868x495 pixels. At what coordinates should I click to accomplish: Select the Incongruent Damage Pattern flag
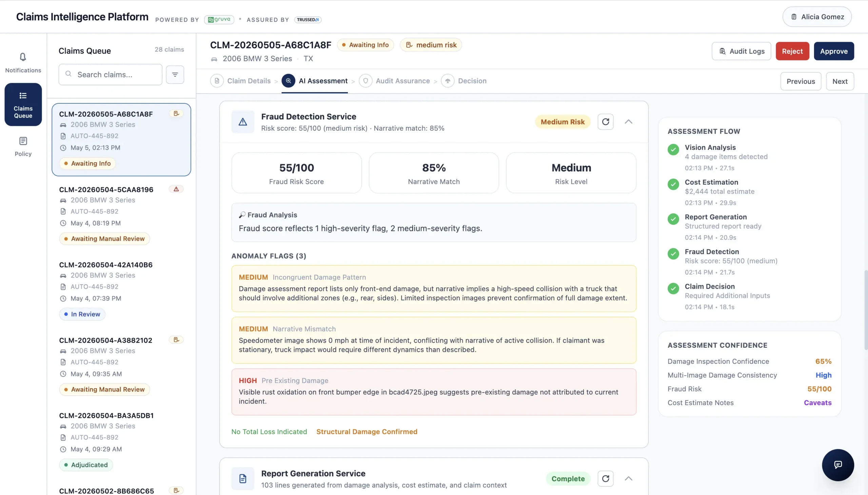tap(434, 288)
